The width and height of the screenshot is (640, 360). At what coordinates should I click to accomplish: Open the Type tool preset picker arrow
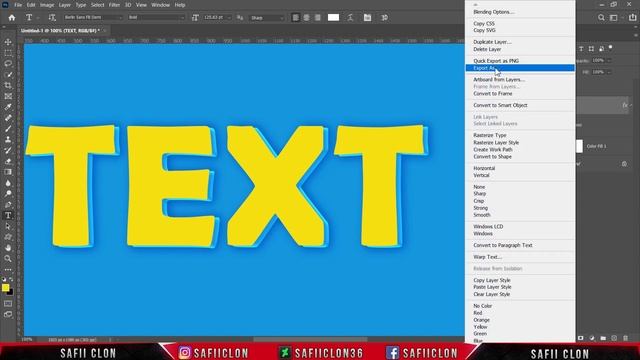38,18
